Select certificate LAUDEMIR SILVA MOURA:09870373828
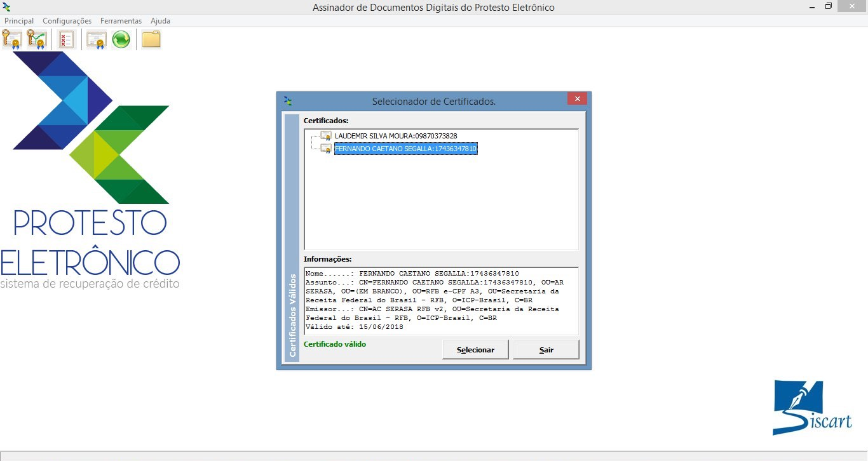868x461 pixels. pos(396,136)
